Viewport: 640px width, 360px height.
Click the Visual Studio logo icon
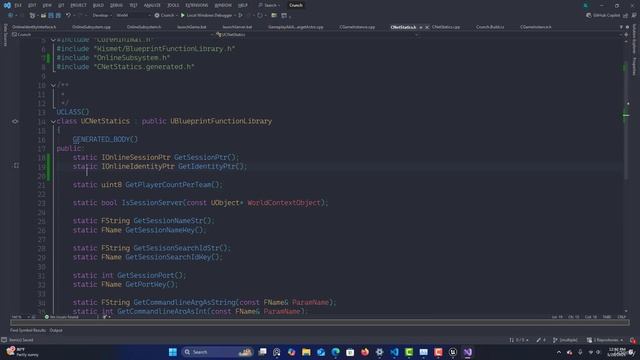tap(7, 5)
